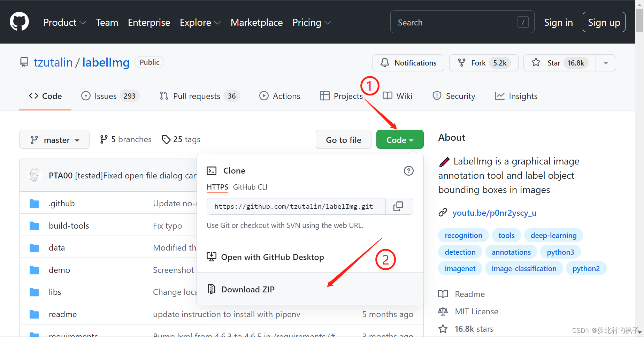Open the libs folder
The height and width of the screenshot is (337, 644).
[x=55, y=292]
